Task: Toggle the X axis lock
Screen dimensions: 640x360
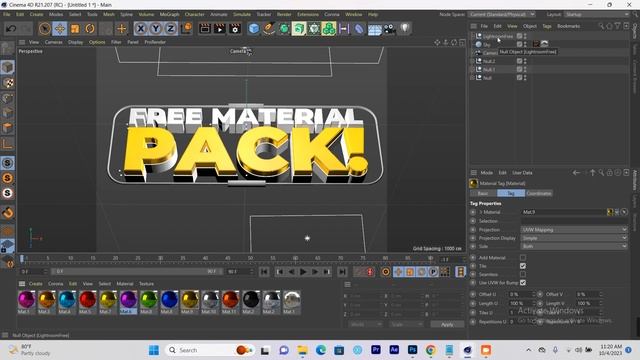Action: [140, 29]
